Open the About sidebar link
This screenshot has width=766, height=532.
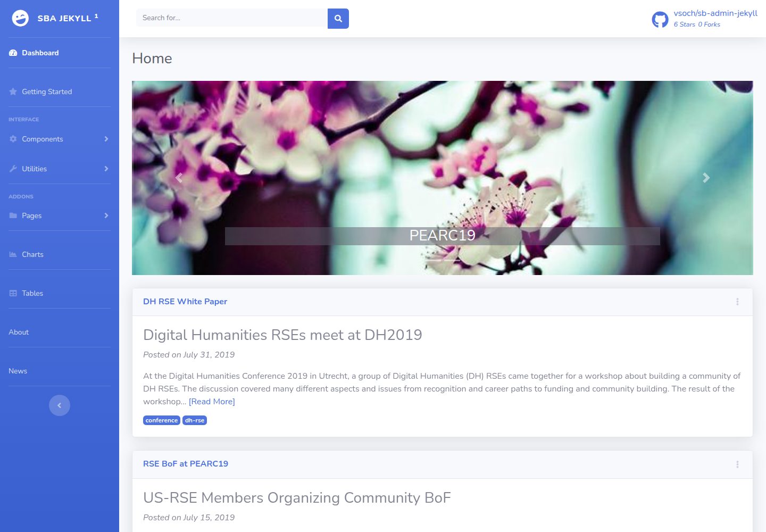19,332
